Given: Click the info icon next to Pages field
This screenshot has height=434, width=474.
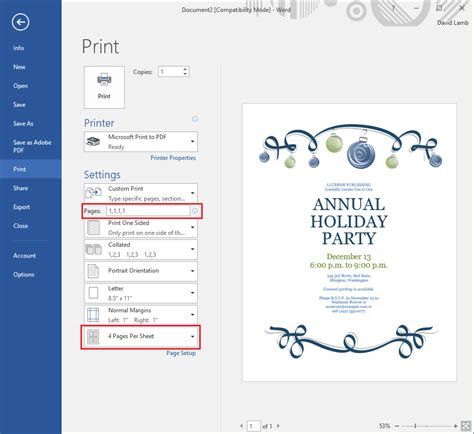Looking at the screenshot, I should [195, 211].
